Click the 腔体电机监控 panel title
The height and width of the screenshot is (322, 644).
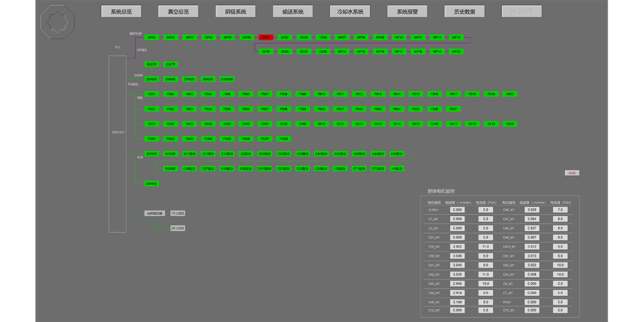point(441,191)
